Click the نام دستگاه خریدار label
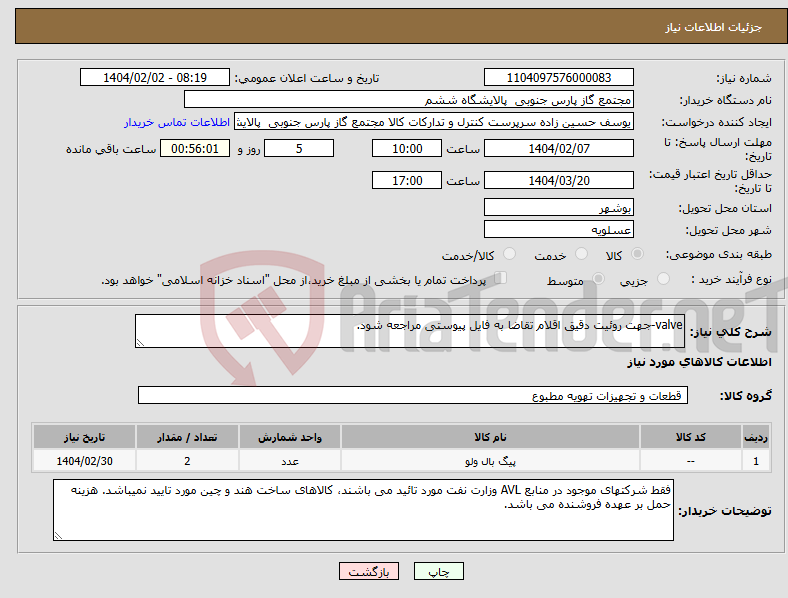The height and width of the screenshot is (598, 788). [x=726, y=101]
